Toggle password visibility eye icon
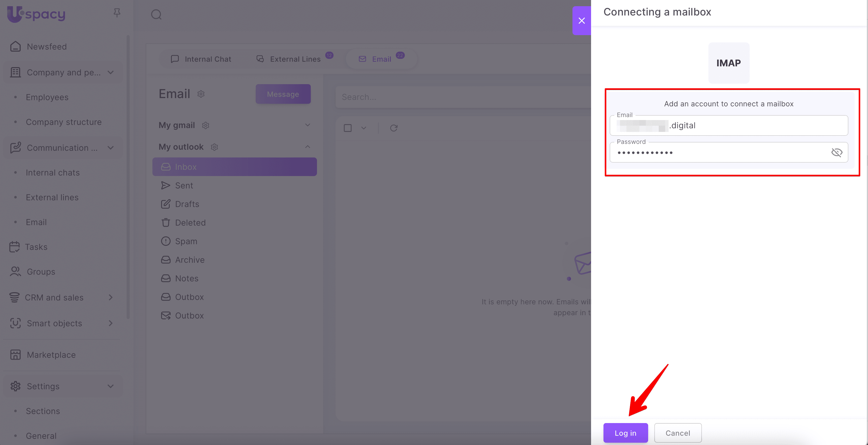Screen dimensions: 868x445 tap(836, 153)
